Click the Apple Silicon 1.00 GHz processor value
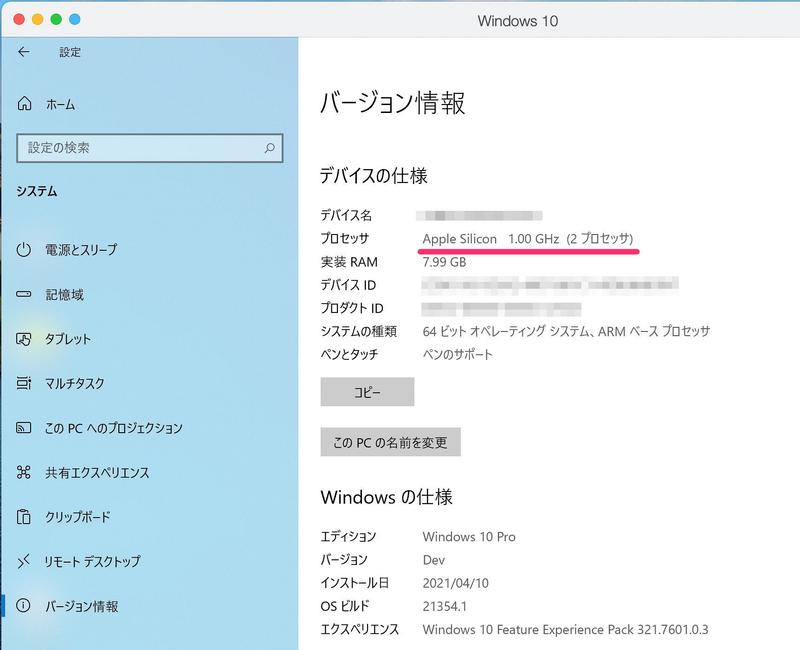800x650 pixels. pyautogui.click(x=528, y=239)
